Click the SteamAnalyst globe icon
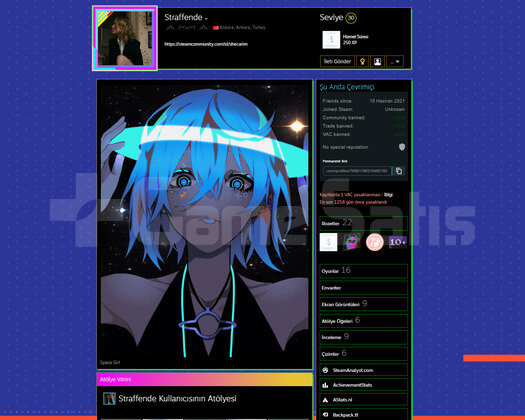525x420 pixels. point(325,370)
